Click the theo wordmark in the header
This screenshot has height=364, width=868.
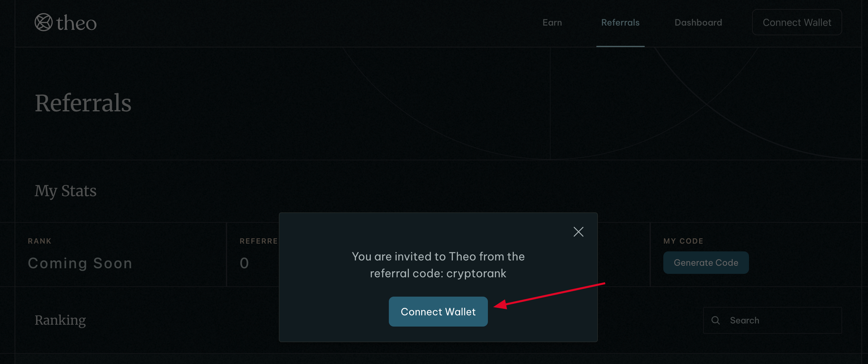pyautogui.click(x=77, y=23)
